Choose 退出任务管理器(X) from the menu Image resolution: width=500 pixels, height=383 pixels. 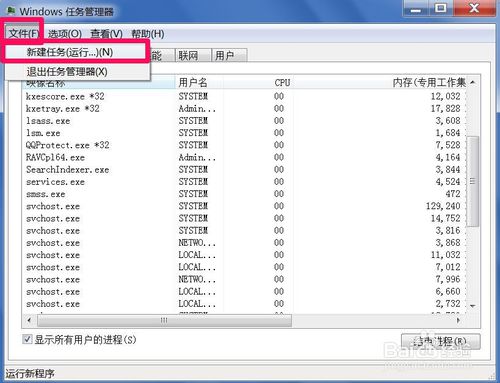coord(77,72)
